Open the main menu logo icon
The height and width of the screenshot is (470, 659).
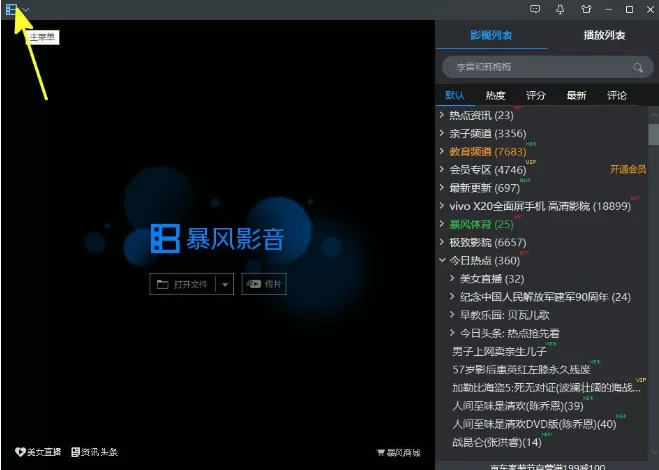(x=11, y=9)
